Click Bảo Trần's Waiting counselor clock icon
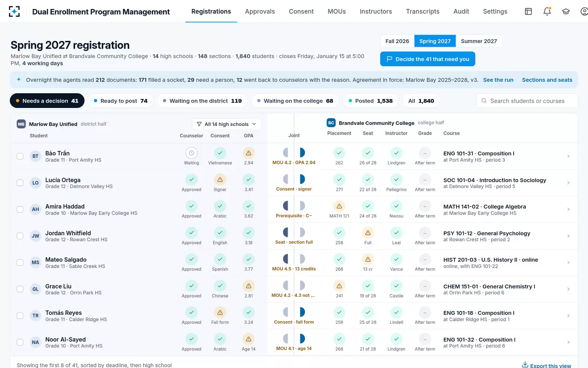This screenshot has height=368, width=588. [x=192, y=153]
